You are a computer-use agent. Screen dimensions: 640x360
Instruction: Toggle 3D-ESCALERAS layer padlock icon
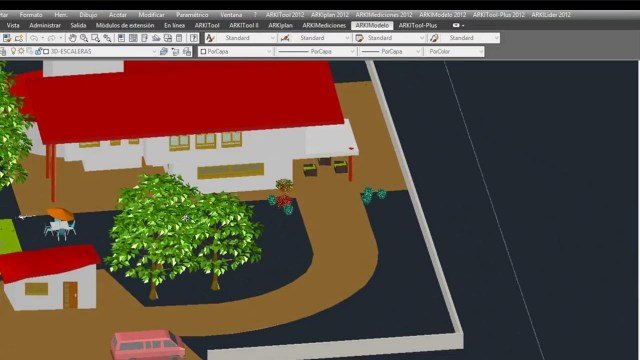[x=38, y=51]
